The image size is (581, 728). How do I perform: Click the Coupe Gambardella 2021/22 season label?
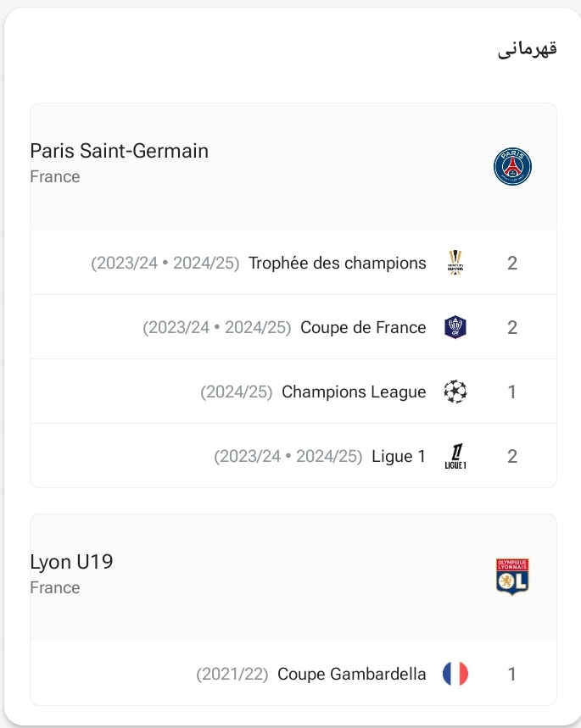pos(232,675)
